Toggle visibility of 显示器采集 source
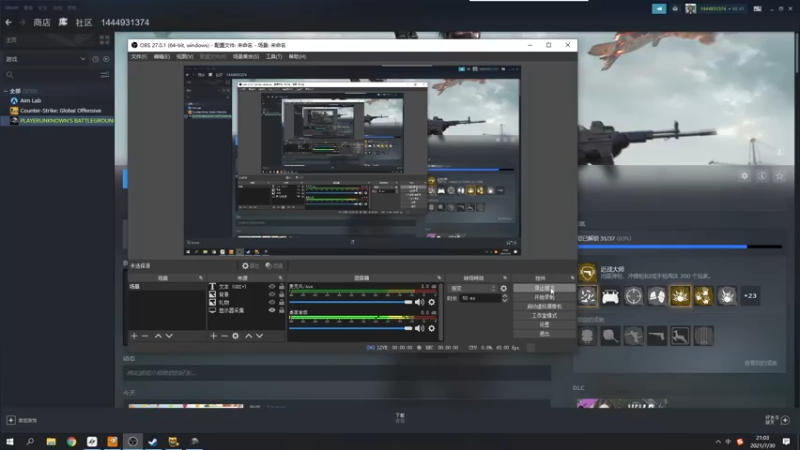 [x=272, y=310]
